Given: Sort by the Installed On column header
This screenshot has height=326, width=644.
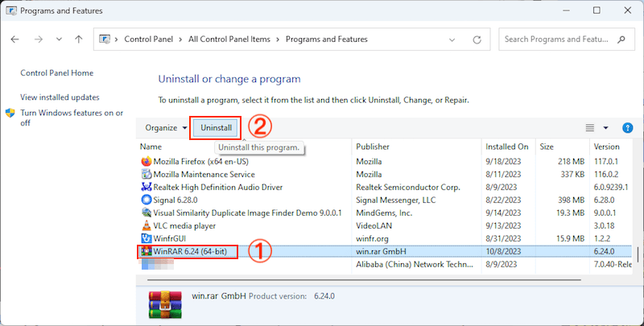Looking at the screenshot, I should pos(508,146).
